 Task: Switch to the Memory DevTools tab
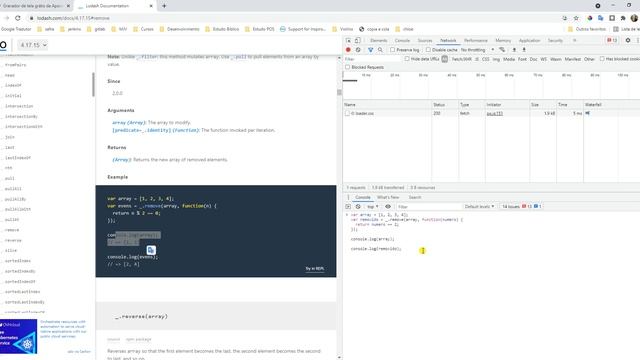coord(503,40)
